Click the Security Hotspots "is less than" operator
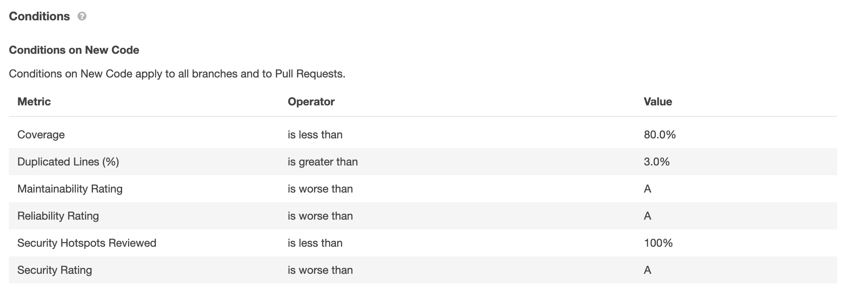Screen dimensions: 868x303 click(x=315, y=243)
